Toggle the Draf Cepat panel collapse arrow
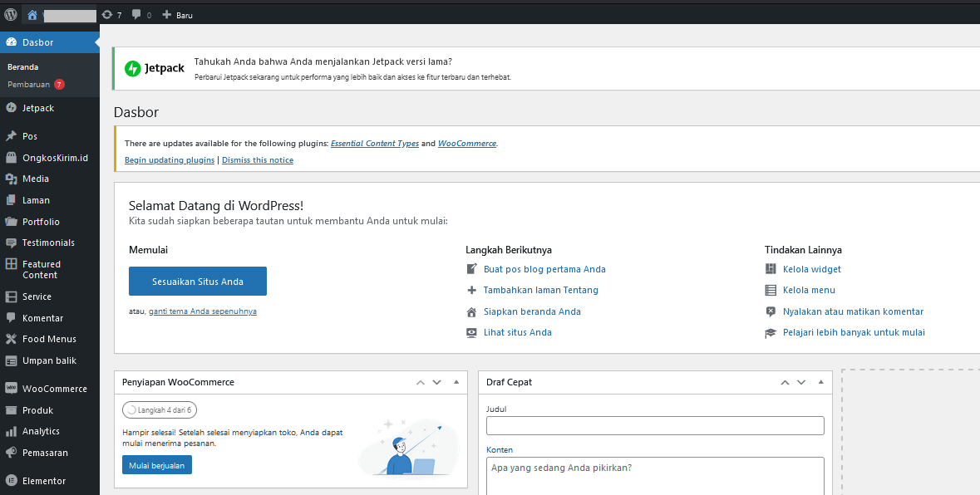Screen dimensions: 980x495 tap(821, 382)
